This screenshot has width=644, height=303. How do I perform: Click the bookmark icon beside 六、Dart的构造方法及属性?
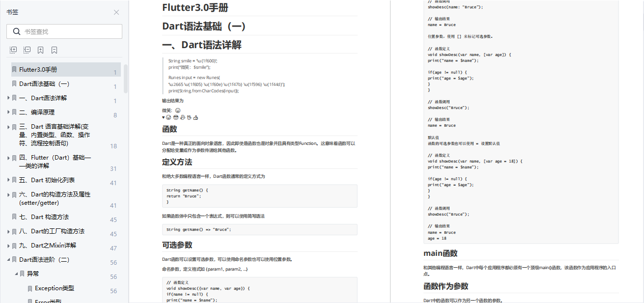coord(15,194)
